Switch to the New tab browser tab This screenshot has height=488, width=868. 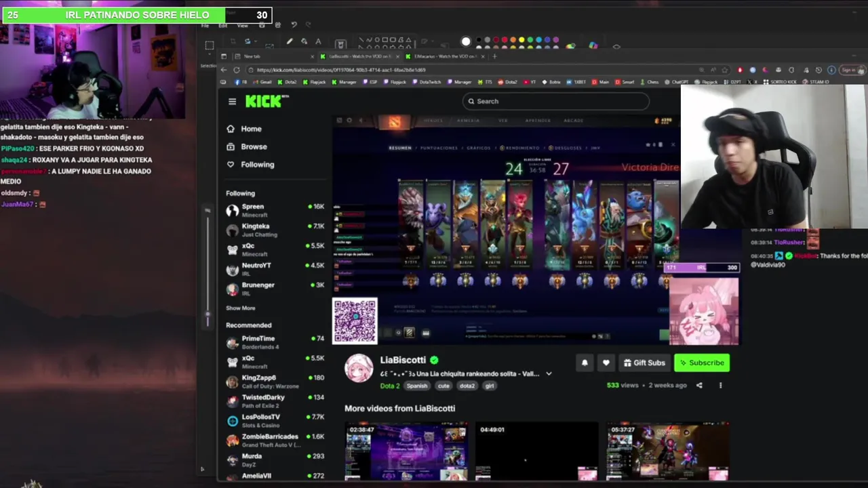pos(275,56)
